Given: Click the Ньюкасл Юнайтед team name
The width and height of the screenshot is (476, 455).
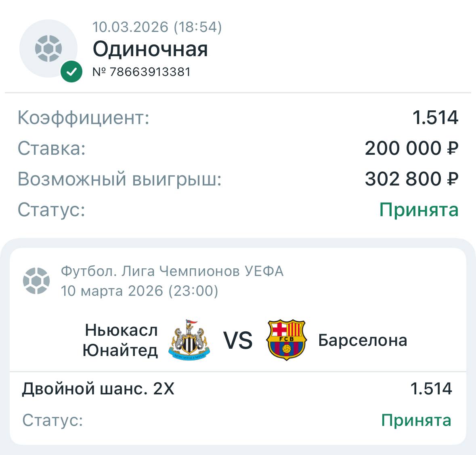Looking at the screenshot, I should 120,340.
